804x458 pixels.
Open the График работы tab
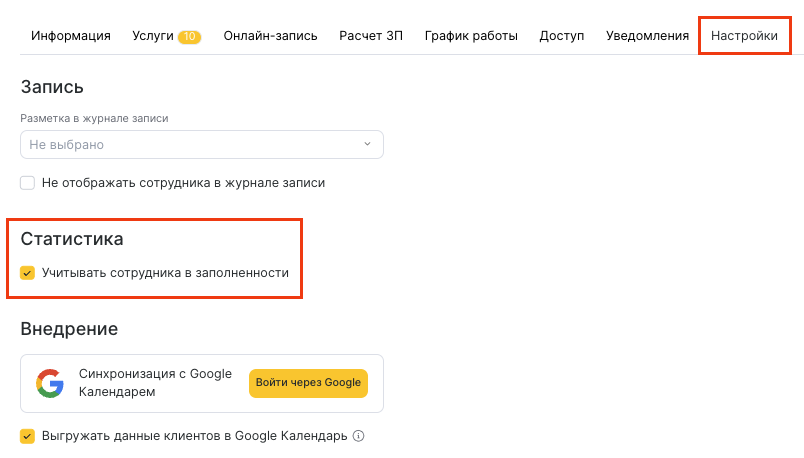(x=471, y=36)
